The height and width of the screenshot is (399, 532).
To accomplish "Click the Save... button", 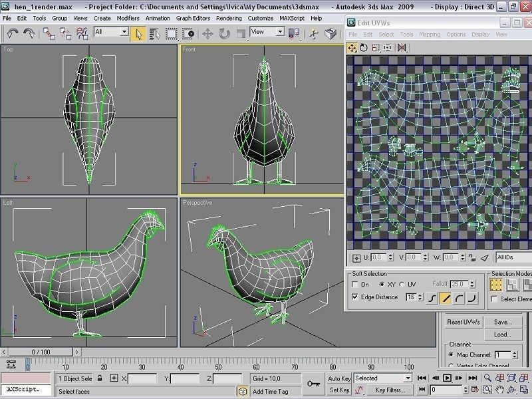I will click(503, 322).
